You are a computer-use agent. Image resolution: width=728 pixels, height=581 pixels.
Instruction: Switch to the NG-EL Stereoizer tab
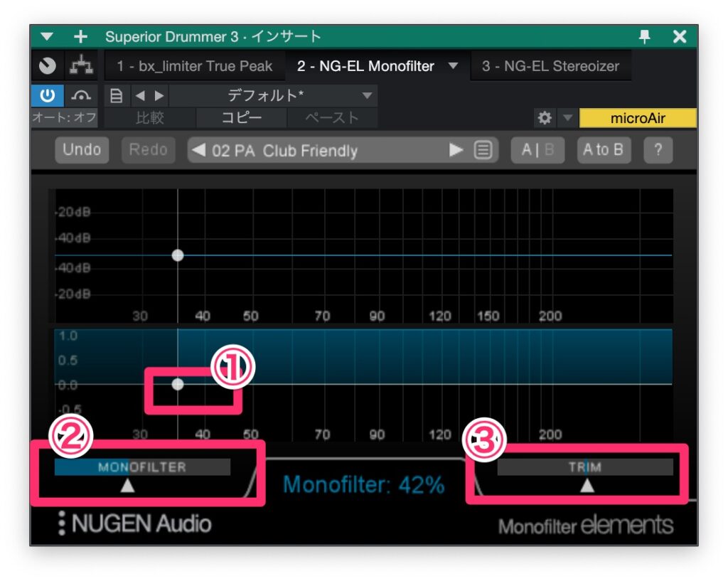click(550, 66)
